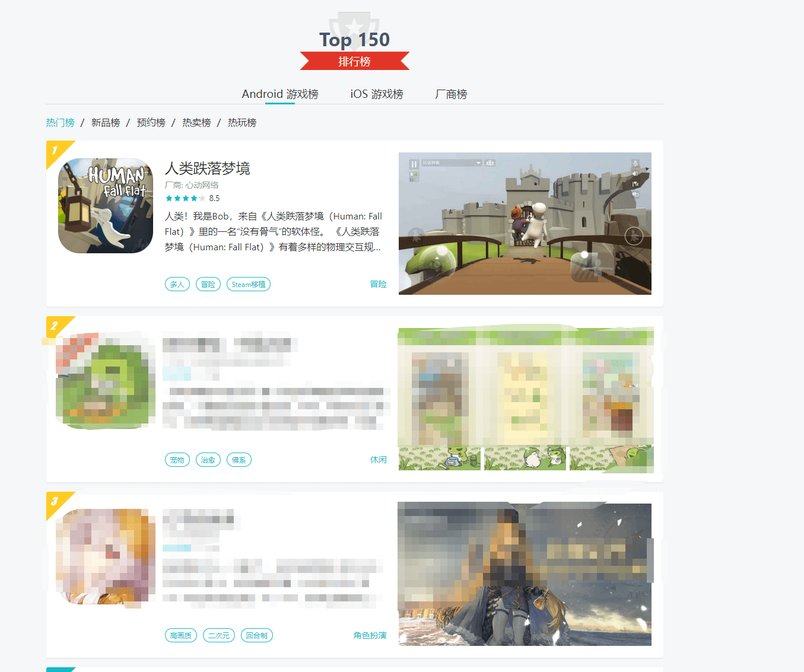Open the anime girl game icon ranked third
Image resolution: width=804 pixels, height=672 pixels.
click(106, 557)
